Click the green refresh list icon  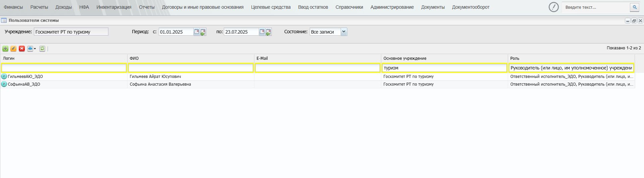tap(42, 49)
